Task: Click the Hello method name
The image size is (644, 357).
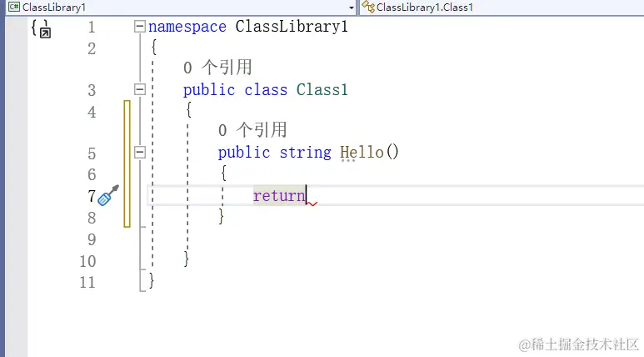Action: click(362, 153)
